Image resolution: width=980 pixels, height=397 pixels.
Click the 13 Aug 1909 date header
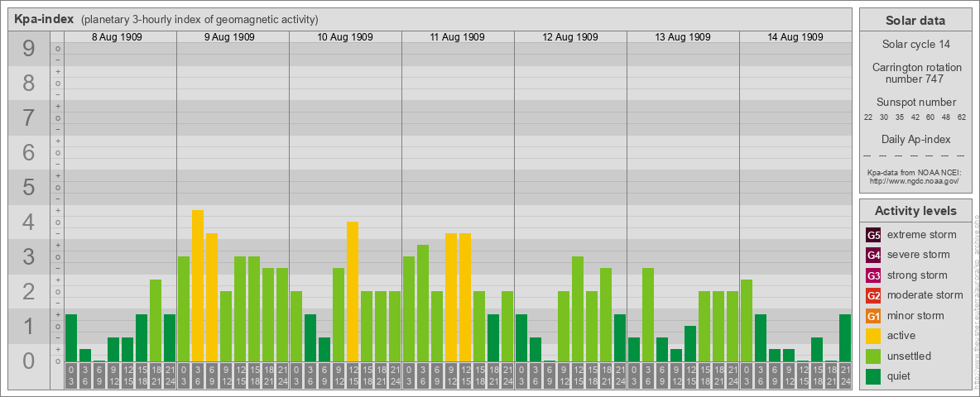tap(683, 37)
